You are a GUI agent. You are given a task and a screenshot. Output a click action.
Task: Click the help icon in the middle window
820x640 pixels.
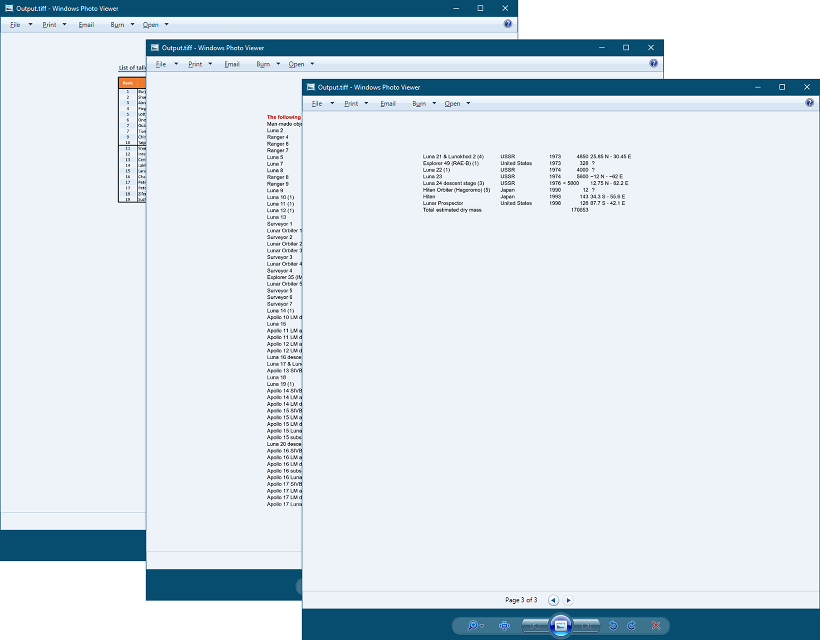click(653, 63)
